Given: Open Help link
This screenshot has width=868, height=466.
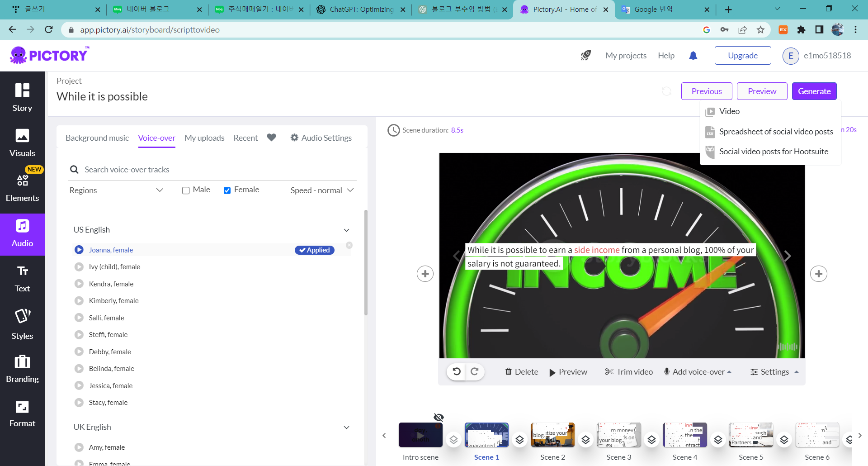Looking at the screenshot, I should pos(666,55).
